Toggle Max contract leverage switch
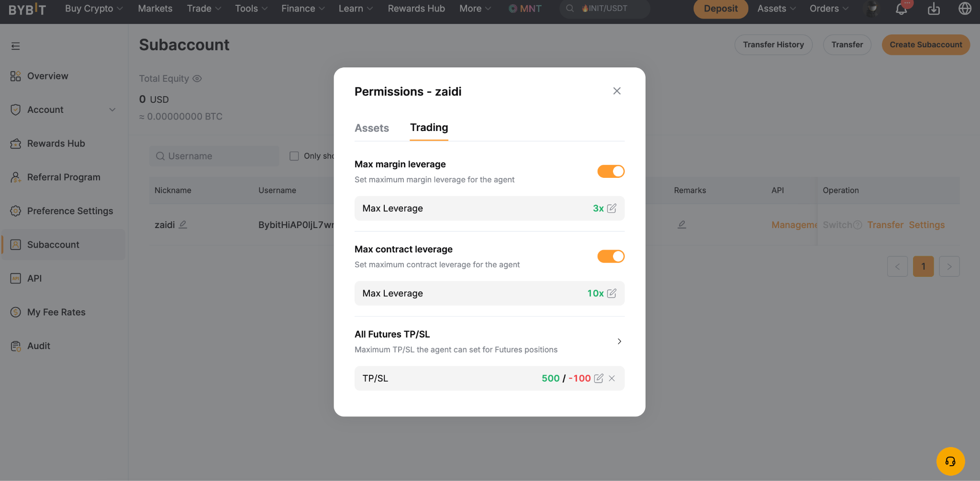This screenshot has width=980, height=481. [611, 256]
